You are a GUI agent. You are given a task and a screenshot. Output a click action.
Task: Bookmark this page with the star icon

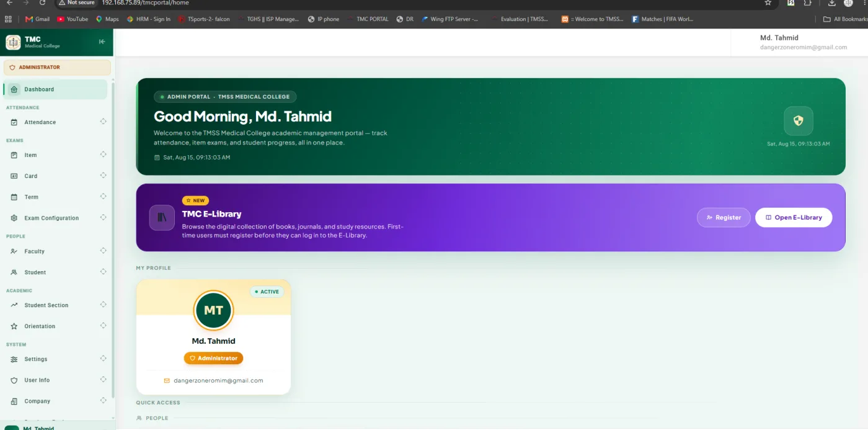click(x=768, y=3)
